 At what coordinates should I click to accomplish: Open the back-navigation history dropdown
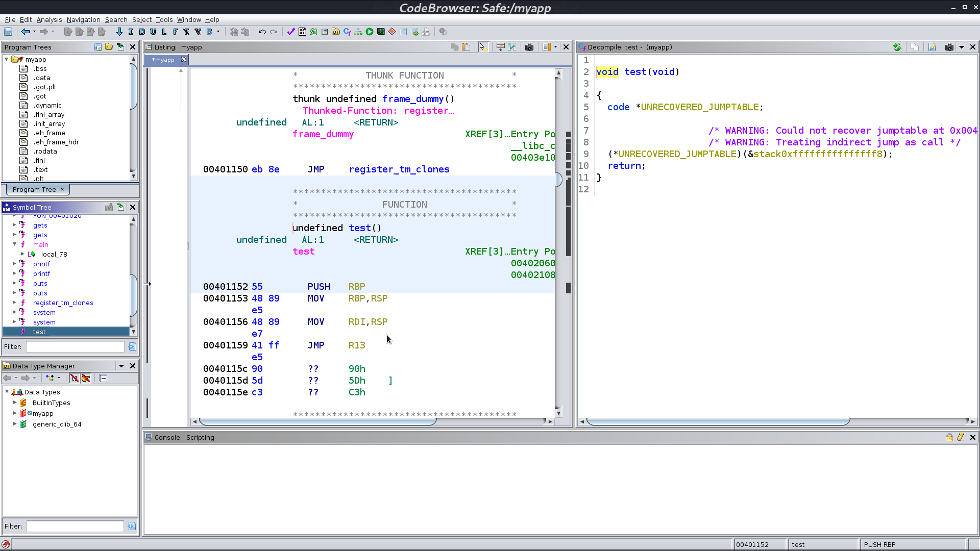(x=34, y=32)
